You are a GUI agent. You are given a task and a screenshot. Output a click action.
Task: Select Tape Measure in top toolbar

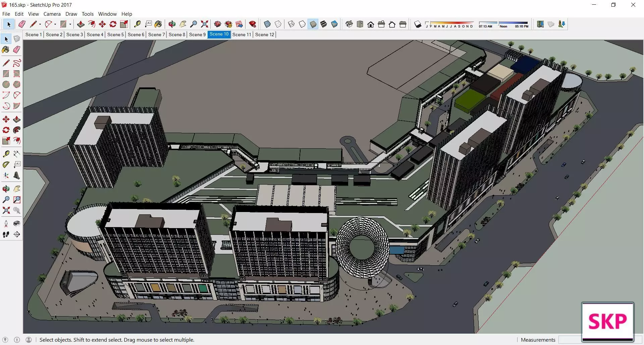[137, 24]
